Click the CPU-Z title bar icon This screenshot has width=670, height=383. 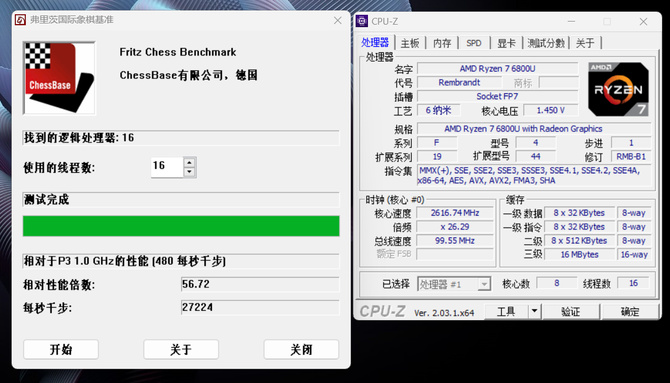[x=362, y=21]
